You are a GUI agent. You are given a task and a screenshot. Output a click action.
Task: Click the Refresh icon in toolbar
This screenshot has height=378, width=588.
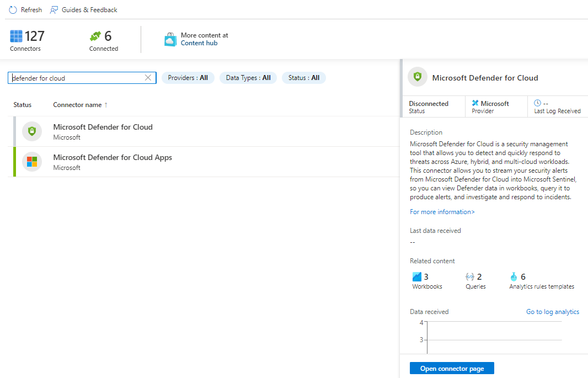coord(13,10)
